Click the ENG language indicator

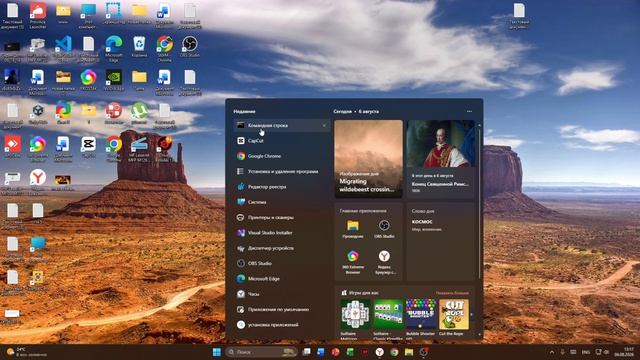click(x=586, y=352)
